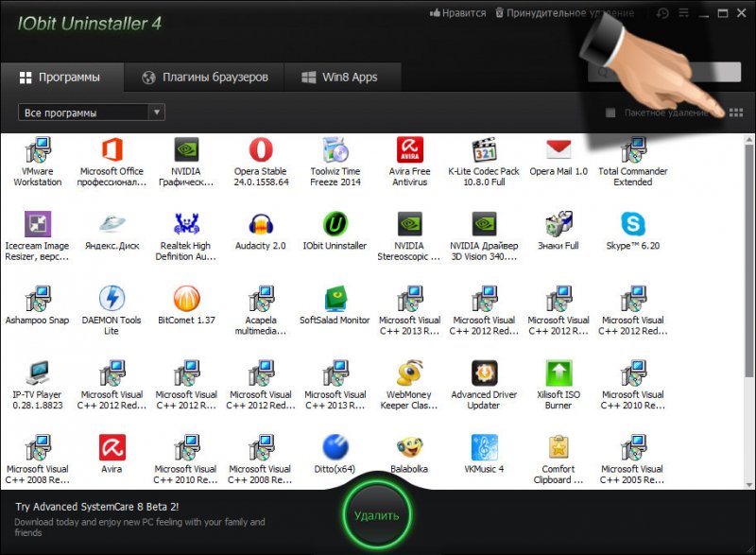
Task: Select BitComet 1.37 program
Action: pos(186,305)
